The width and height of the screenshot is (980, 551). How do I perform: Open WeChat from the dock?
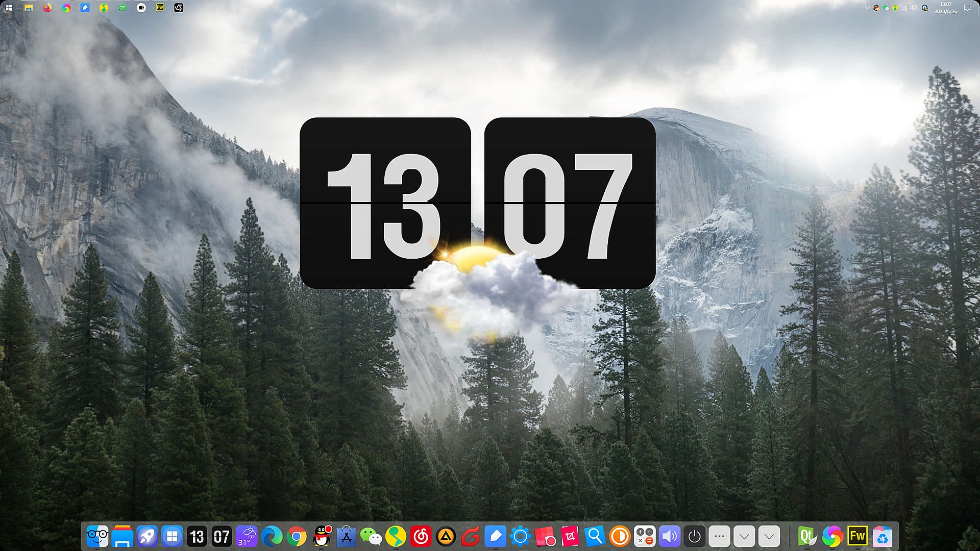[x=371, y=537]
